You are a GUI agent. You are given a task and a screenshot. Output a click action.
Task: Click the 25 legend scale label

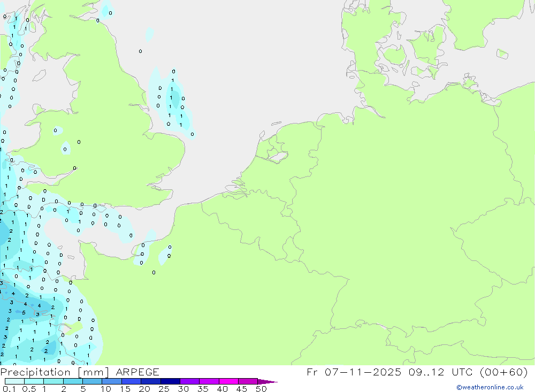point(164,389)
